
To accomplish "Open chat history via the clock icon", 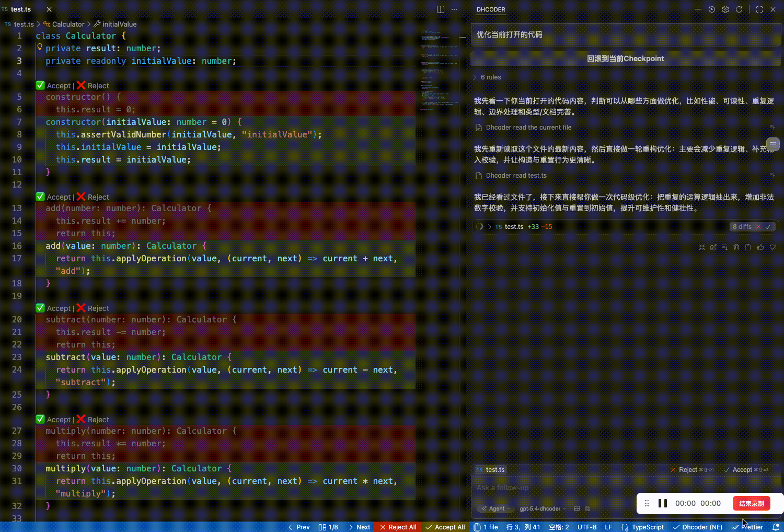I will (x=712, y=9).
